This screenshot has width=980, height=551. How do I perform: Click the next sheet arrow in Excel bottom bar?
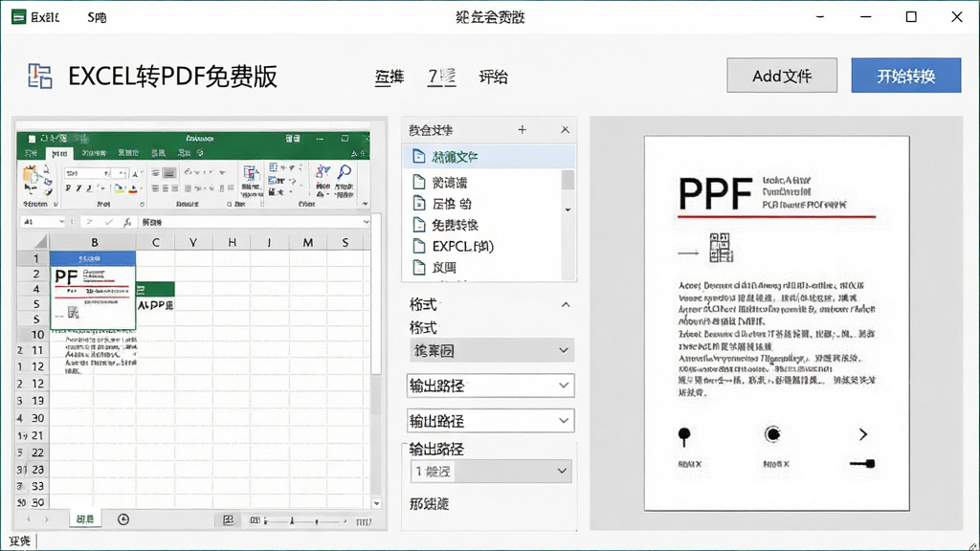(x=46, y=519)
